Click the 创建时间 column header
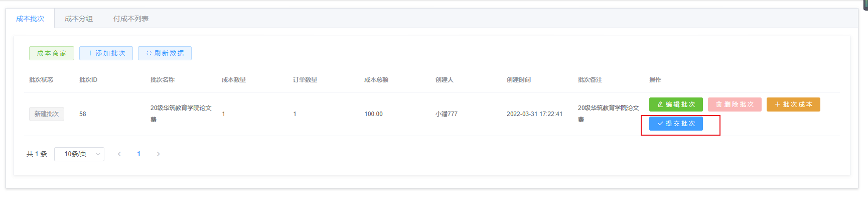This screenshot has width=868, height=211. (x=519, y=80)
